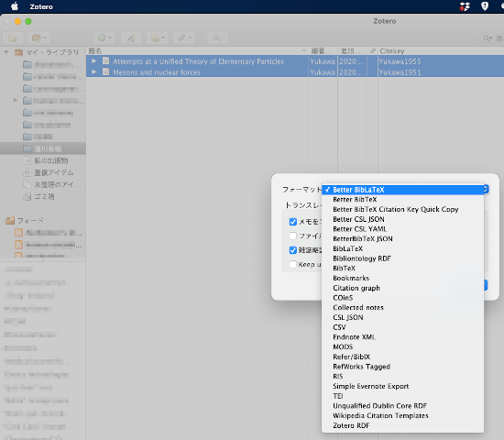Choose RefWorks Tagged format

click(x=402, y=367)
